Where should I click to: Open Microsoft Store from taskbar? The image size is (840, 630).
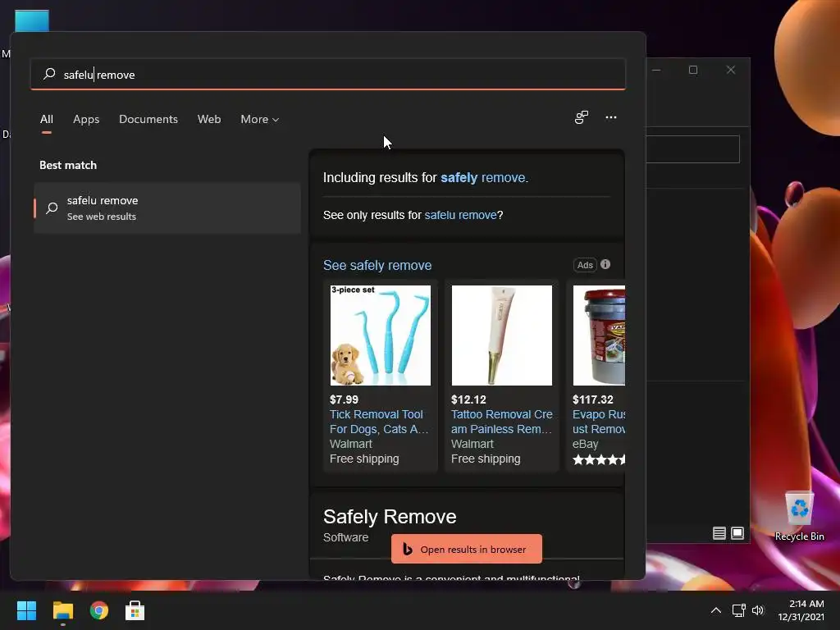click(x=135, y=610)
